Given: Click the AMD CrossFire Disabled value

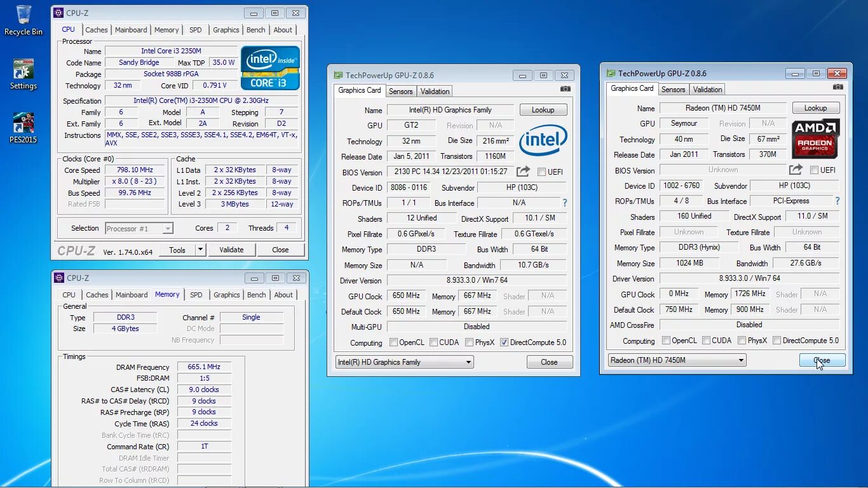Looking at the screenshot, I should coord(749,325).
